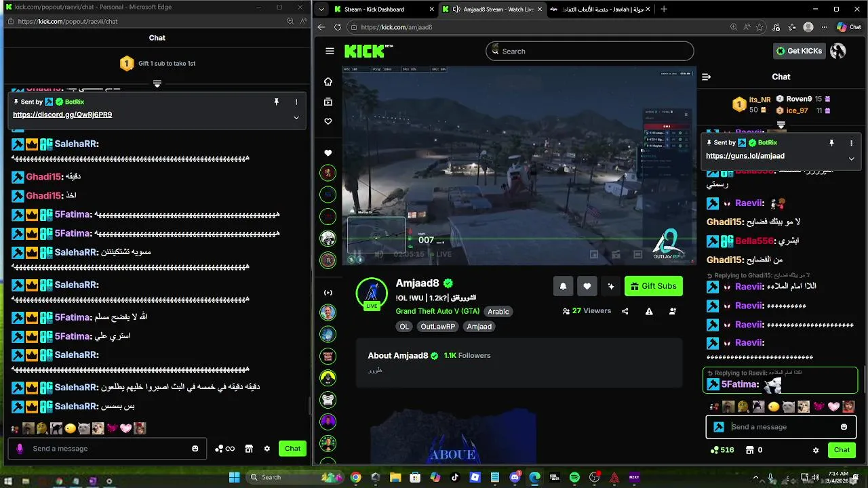
Task: Expand pinned message in main chat
Action: pos(851,159)
